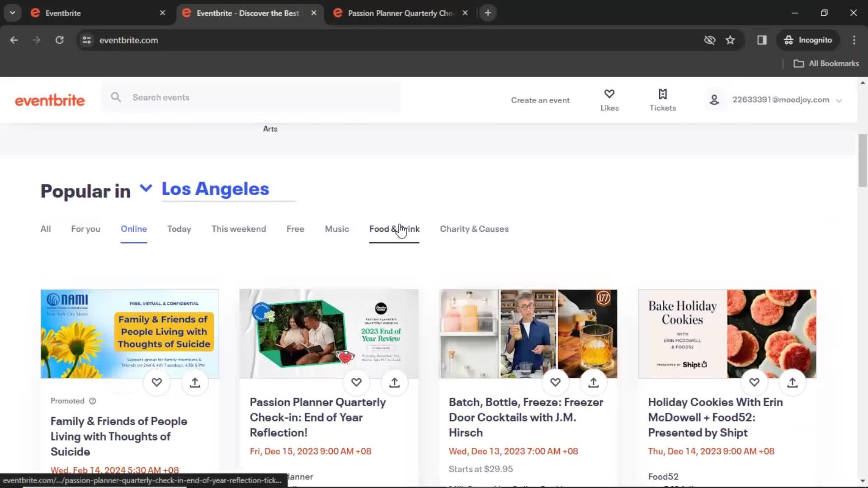Select the All filter tab
The image size is (868, 488).
pos(46,229)
